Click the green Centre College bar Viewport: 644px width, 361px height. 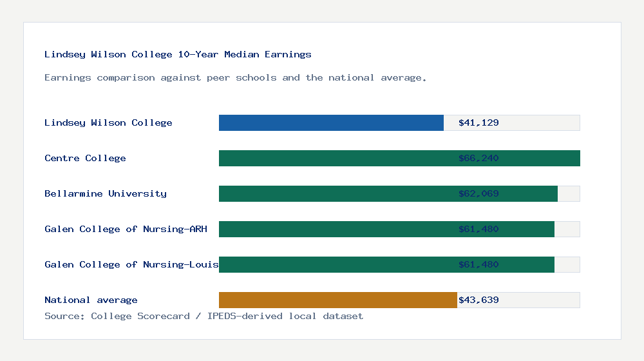399,159
